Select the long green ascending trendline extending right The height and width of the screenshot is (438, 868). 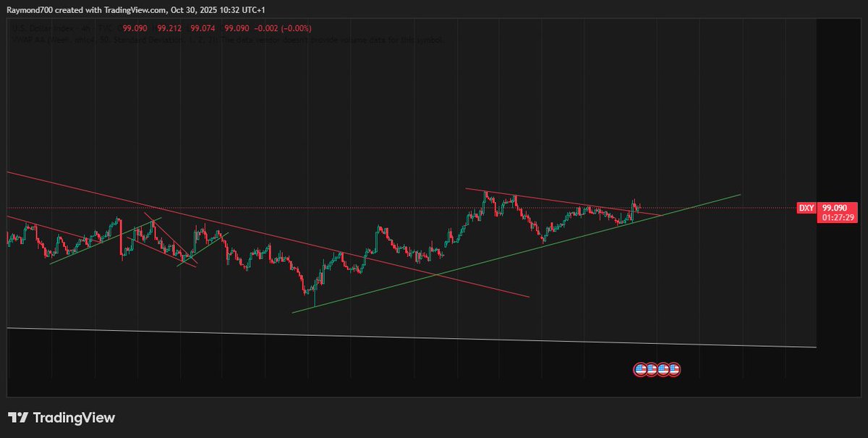[516, 253]
